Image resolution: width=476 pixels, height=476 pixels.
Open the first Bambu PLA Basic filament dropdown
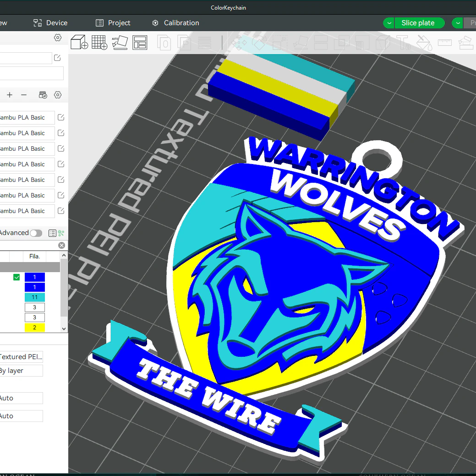tap(27, 117)
